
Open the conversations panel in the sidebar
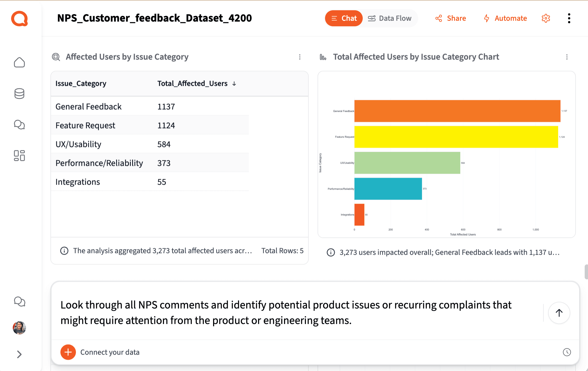click(19, 125)
